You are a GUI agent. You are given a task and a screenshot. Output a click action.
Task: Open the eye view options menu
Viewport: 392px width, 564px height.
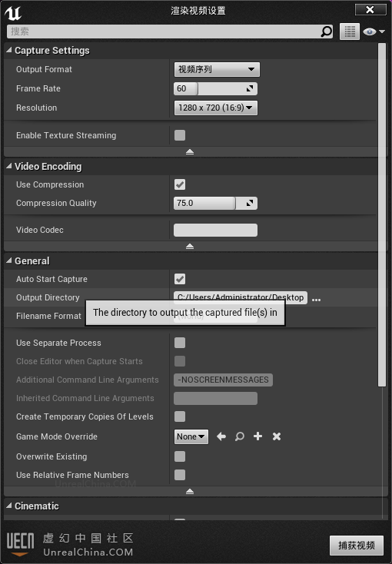[x=374, y=32]
